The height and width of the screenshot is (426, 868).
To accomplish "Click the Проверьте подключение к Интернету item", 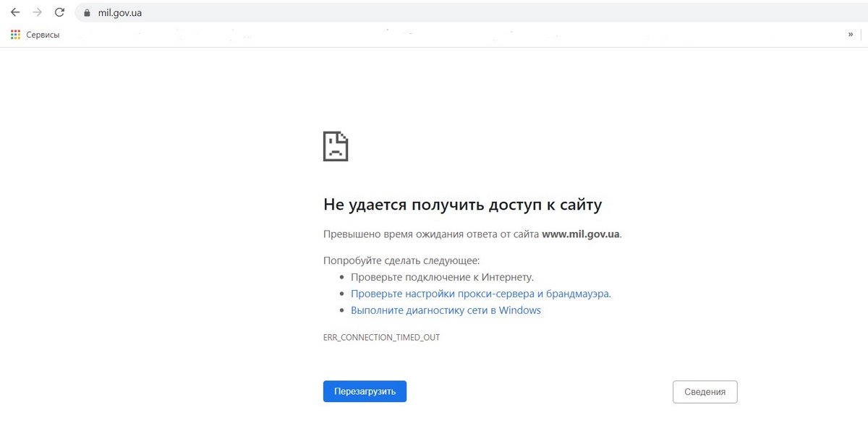I will pyautogui.click(x=442, y=277).
